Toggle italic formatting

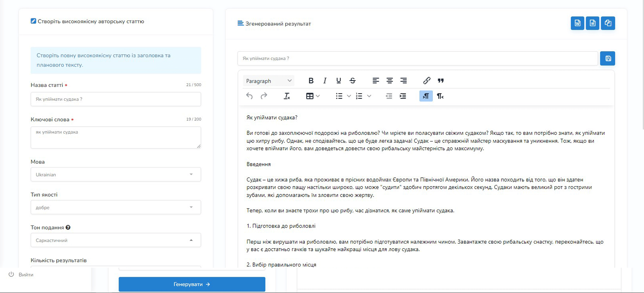pos(325,81)
